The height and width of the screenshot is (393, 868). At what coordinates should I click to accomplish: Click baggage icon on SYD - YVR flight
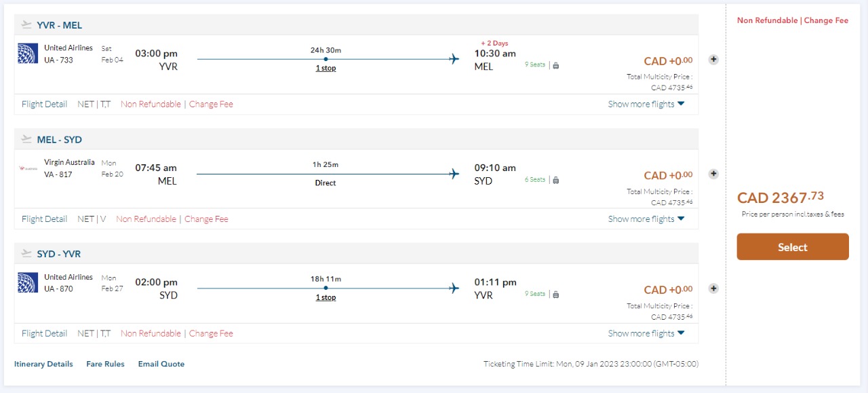(x=556, y=295)
